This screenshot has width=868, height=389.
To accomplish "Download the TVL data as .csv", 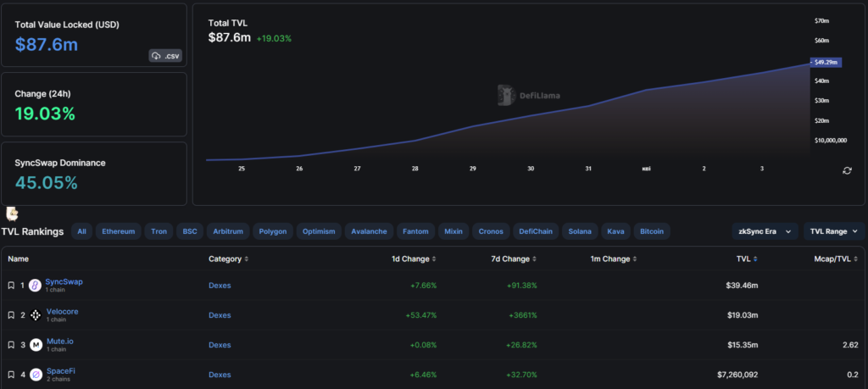I will [165, 56].
